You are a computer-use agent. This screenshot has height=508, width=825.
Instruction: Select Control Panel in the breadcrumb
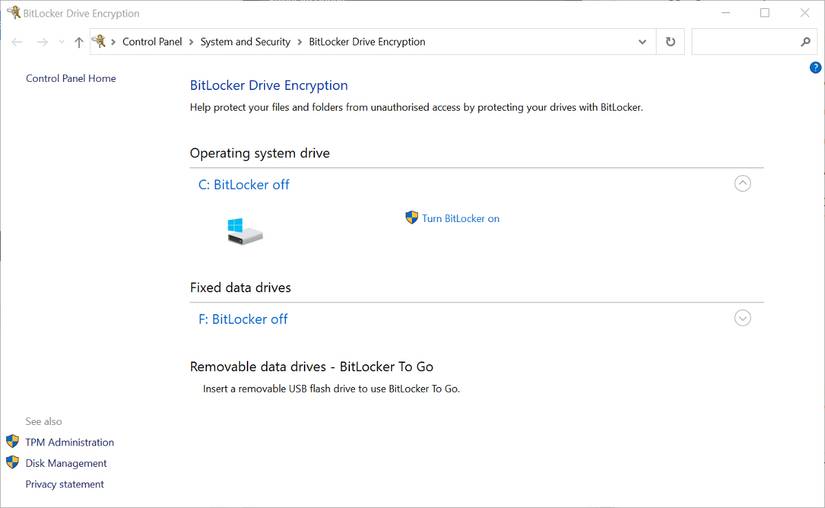pos(152,42)
